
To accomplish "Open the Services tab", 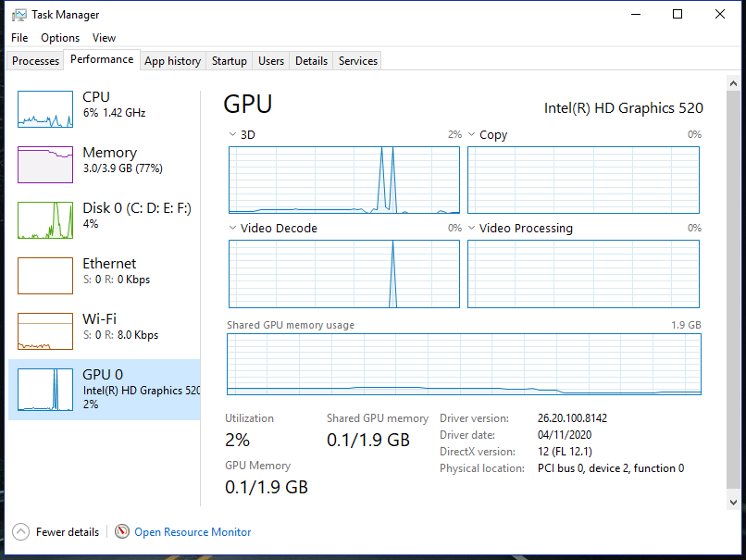I will pyautogui.click(x=358, y=61).
